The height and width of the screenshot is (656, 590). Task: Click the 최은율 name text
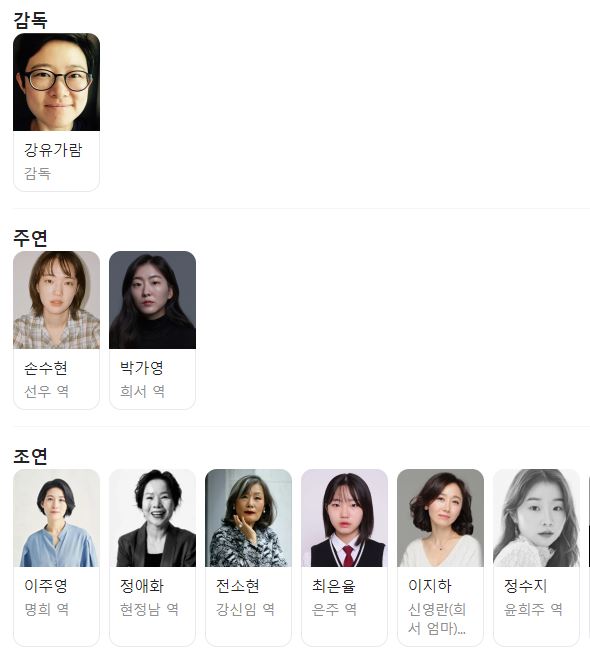pos(333,586)
